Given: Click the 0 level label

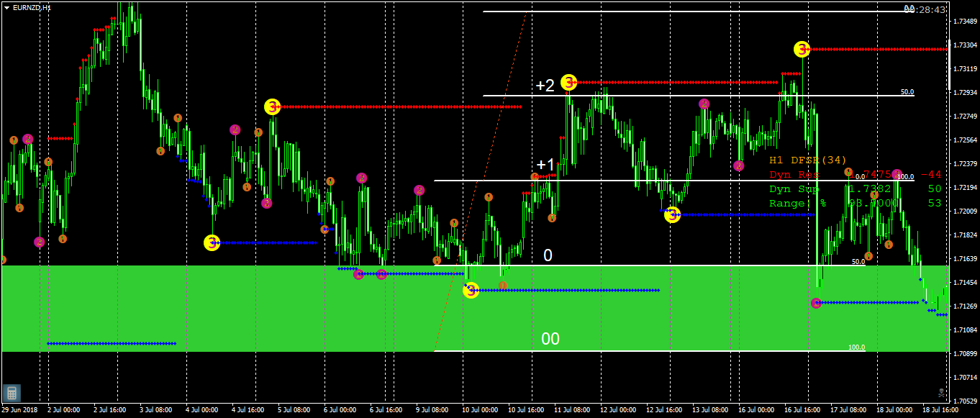Looking at the screenshot, I should (x=548, y=255).
